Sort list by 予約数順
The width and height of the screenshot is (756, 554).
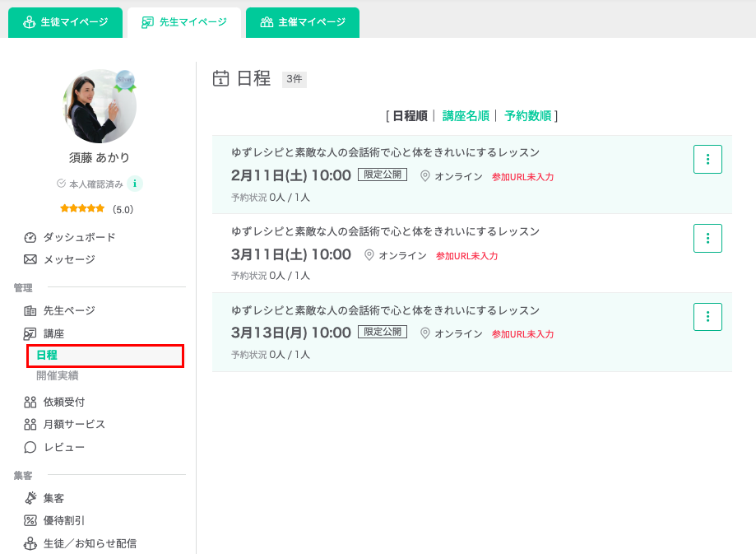tap(527, 116)
